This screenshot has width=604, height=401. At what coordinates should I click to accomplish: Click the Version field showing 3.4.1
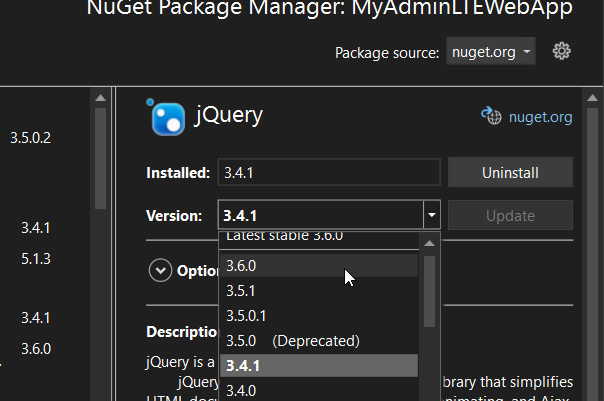point(320,215)
